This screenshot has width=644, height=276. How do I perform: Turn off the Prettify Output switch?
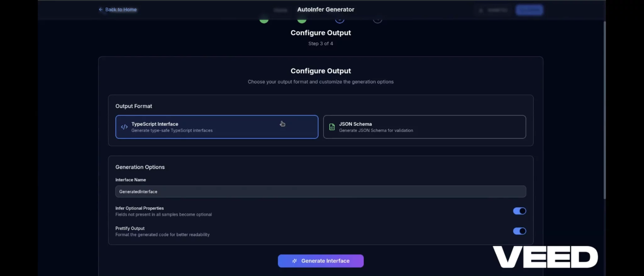pos(519,231)
